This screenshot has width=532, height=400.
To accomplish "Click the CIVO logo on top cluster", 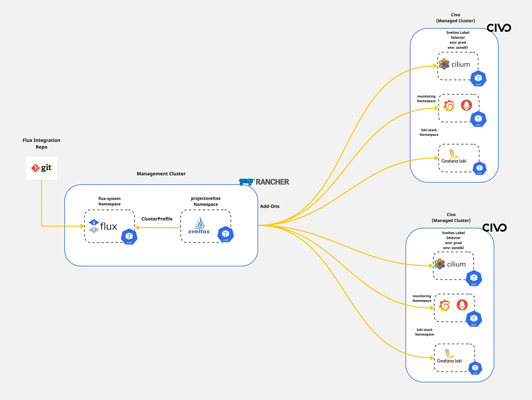I will click(499, 28).
